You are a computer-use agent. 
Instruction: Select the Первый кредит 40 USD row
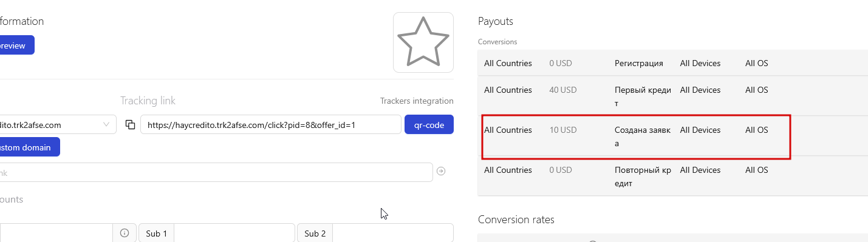pyautogui.click(x=673, y=96)
